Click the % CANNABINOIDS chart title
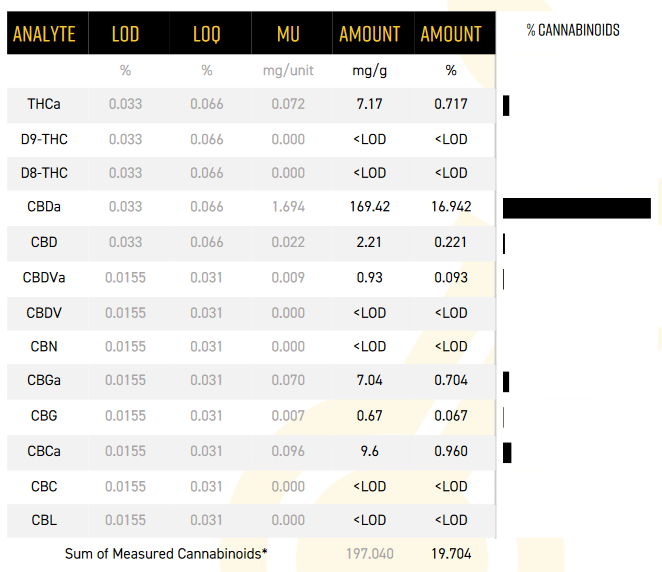The height and width of the screenshot is (572, 662). coord(573,30)
